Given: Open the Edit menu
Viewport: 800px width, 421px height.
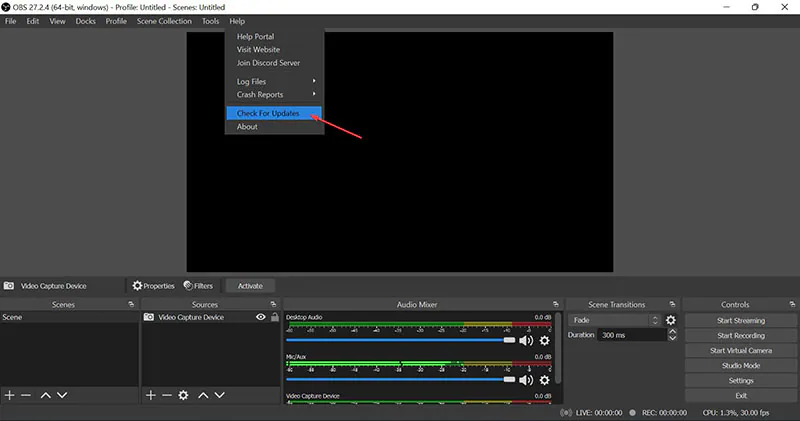Looking at the screenshot, I should pyautogui.click(x=33, y=21).
